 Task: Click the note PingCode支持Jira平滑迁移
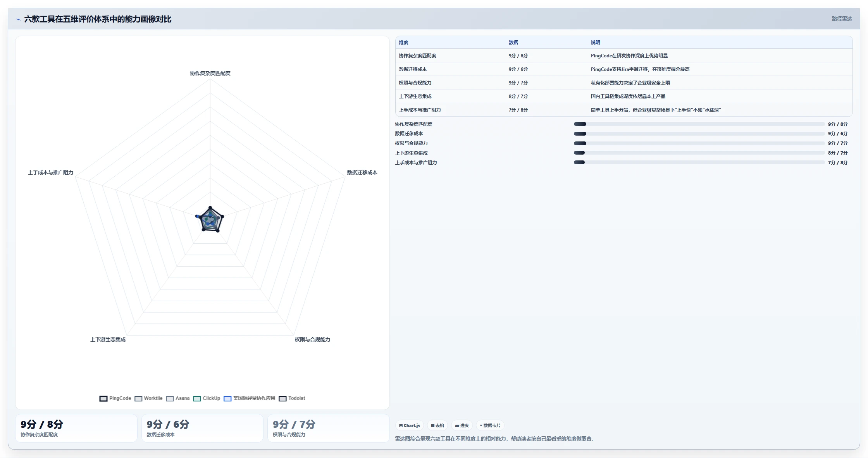[x=640, y=69]
